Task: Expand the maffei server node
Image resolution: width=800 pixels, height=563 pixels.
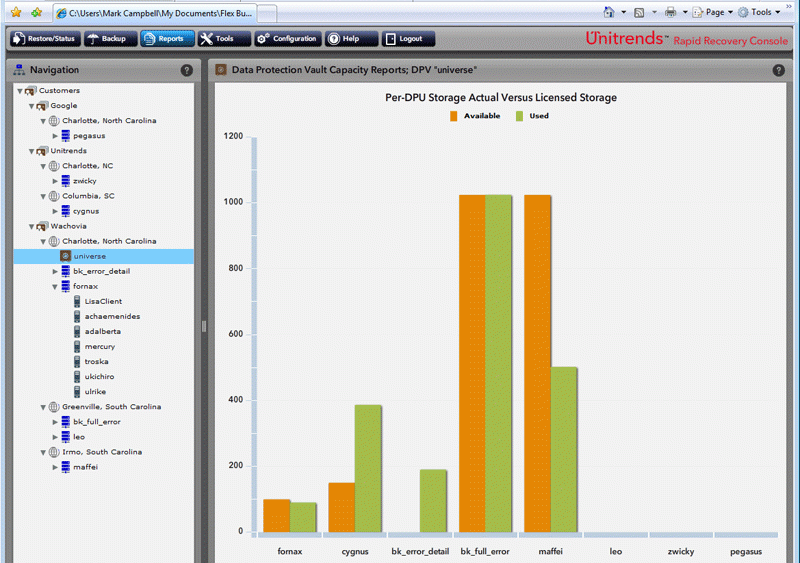Action: (x=55, y=467)
